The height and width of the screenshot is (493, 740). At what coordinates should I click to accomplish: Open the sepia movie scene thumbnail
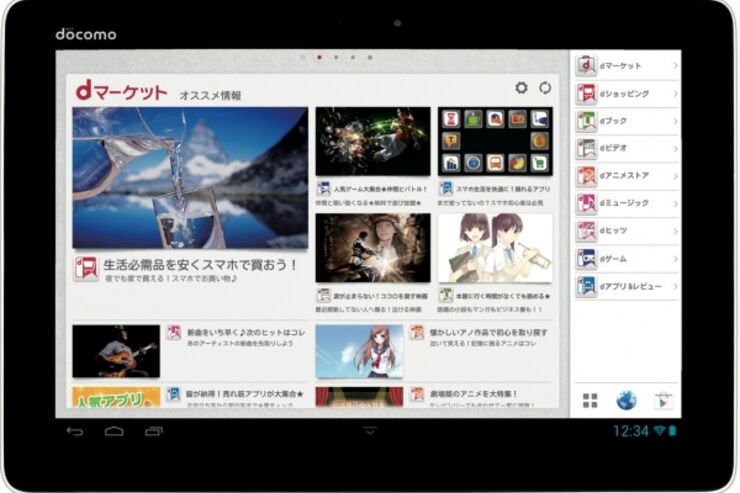tap(373, 248)
